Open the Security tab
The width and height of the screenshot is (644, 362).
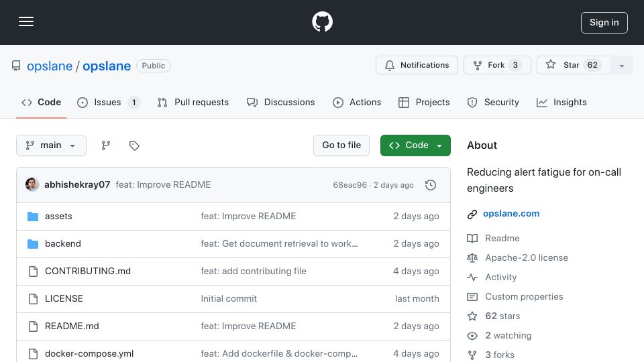tap(493, 102)
